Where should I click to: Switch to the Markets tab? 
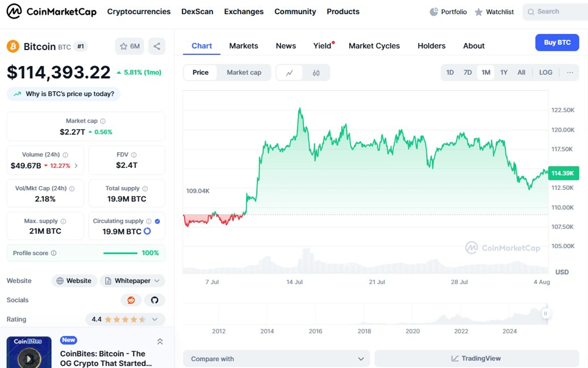[x=244, y=46]
